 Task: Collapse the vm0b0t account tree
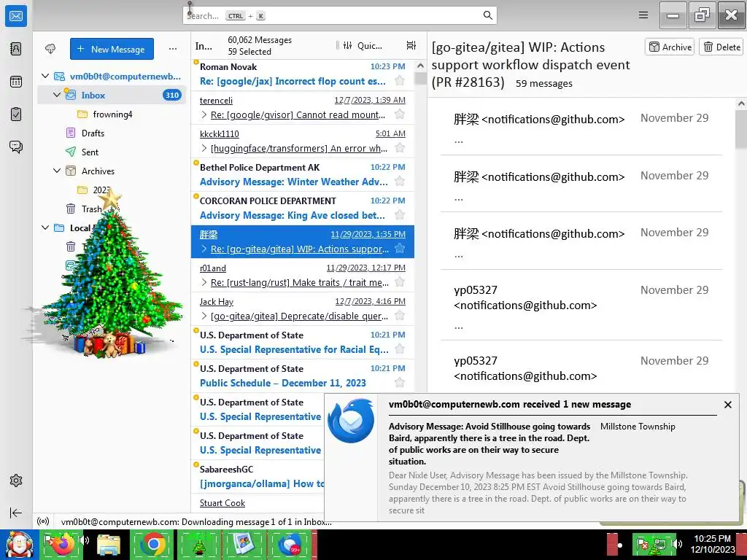coord(45,76)
